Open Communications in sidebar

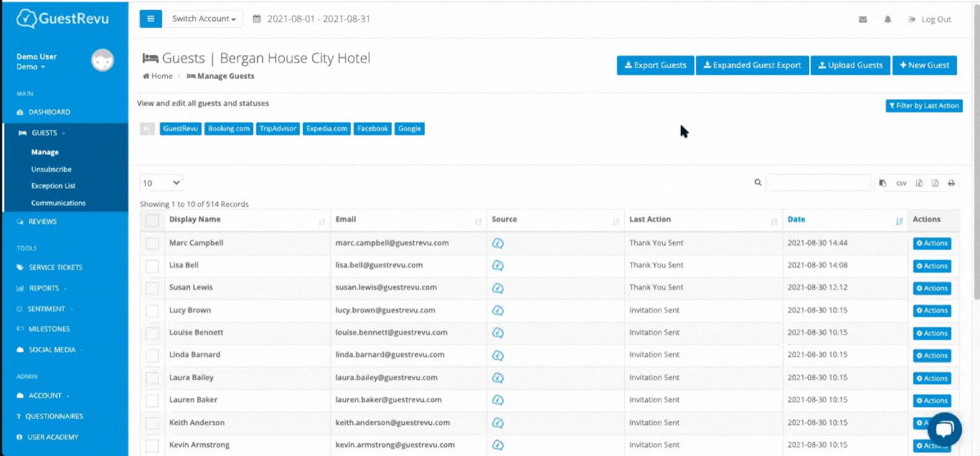(58, 203)
